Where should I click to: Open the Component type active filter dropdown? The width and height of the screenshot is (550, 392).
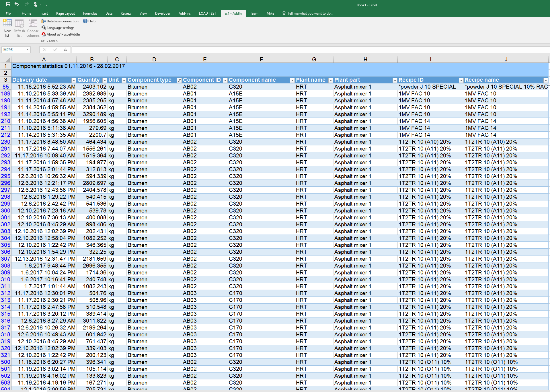(179, 80)
